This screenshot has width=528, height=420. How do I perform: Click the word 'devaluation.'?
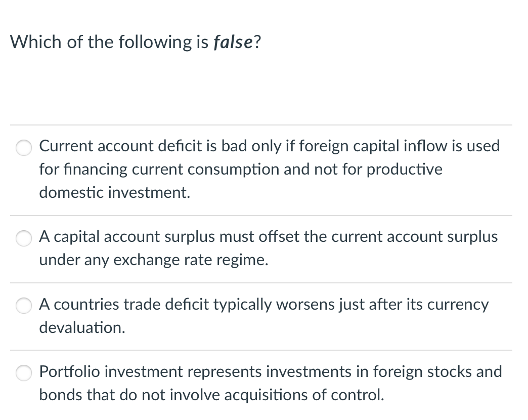tap(82, 327)
